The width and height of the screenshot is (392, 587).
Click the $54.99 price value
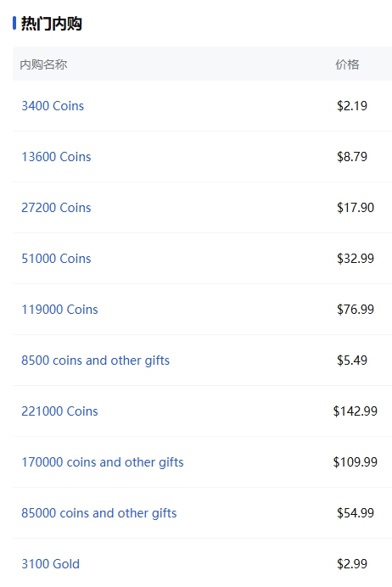356,513
